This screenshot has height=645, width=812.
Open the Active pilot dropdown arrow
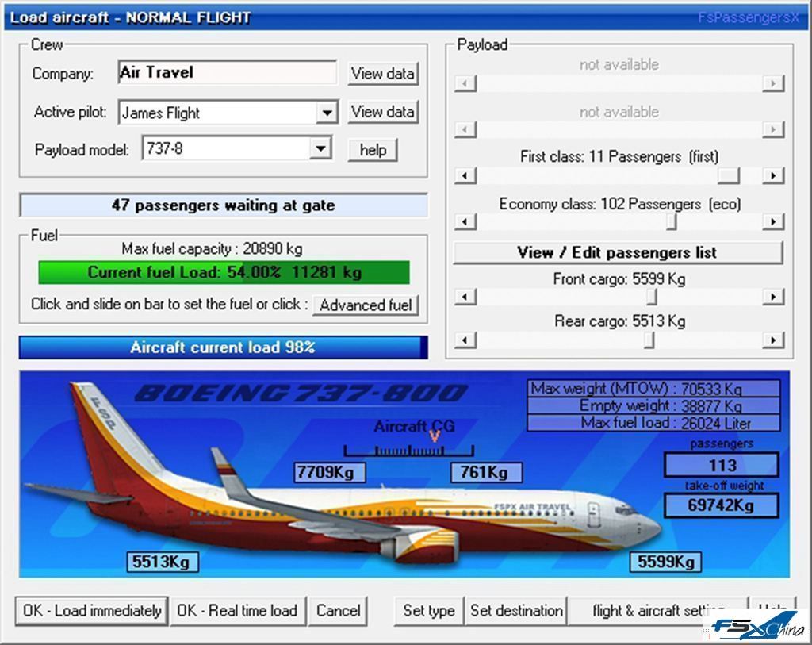[327, 113]
